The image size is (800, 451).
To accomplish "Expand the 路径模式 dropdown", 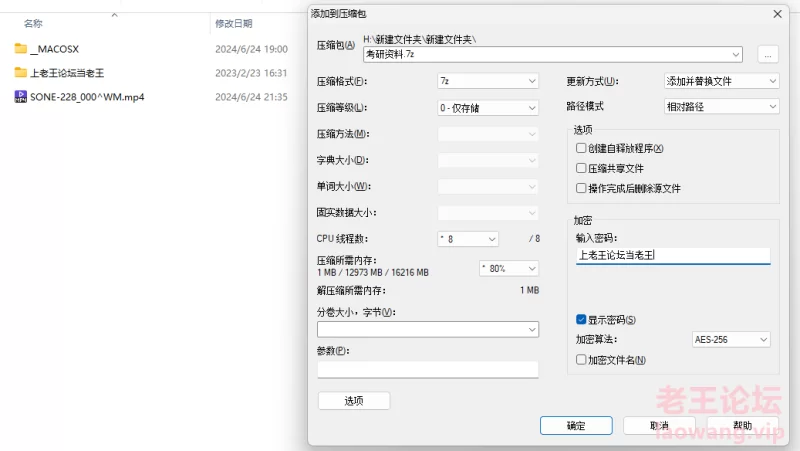I will [x=721, y=106].
